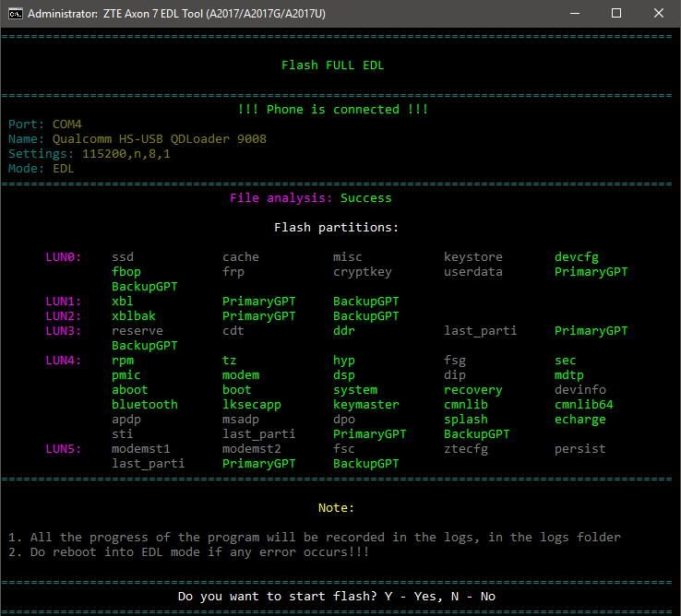Click the 'devinfo' partition name
Screen dimensions: 681x616
click(x=579, y=390)
